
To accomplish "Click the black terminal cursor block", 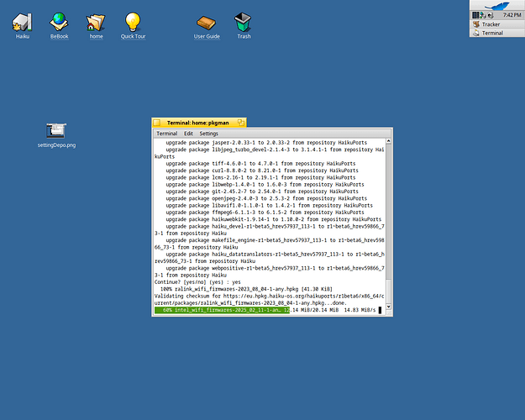I will (380, 310).
